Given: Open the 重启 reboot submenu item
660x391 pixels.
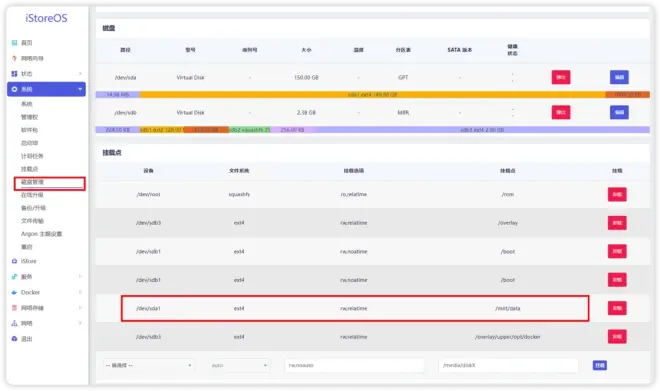Looking at the screenshot, I should [x=27, y=247].
